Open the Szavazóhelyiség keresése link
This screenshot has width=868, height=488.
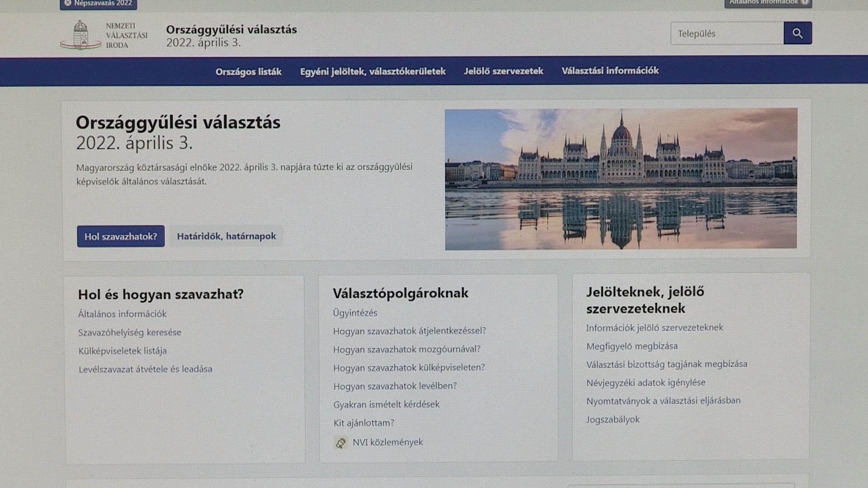pos(129,333)
